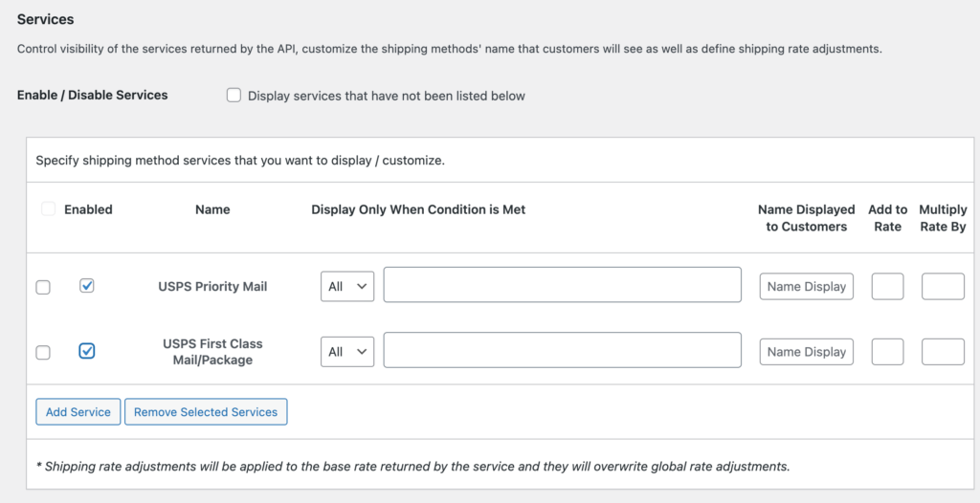Open the condition dropdown for USPS Priority Mail
This screenshot has height=503, width=980.
point(346,286)
